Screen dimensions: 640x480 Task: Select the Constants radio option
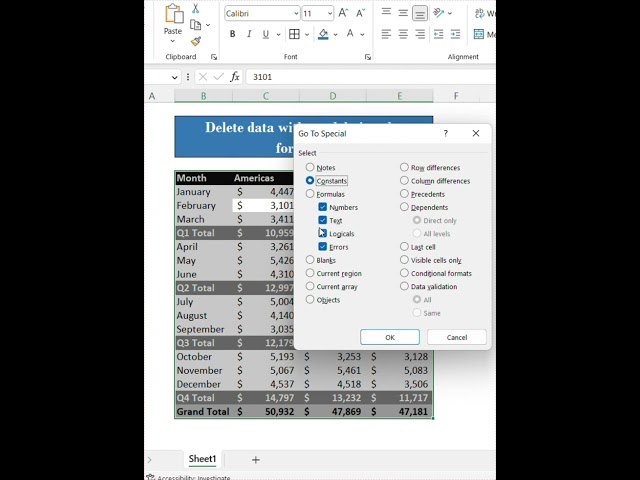310,180
